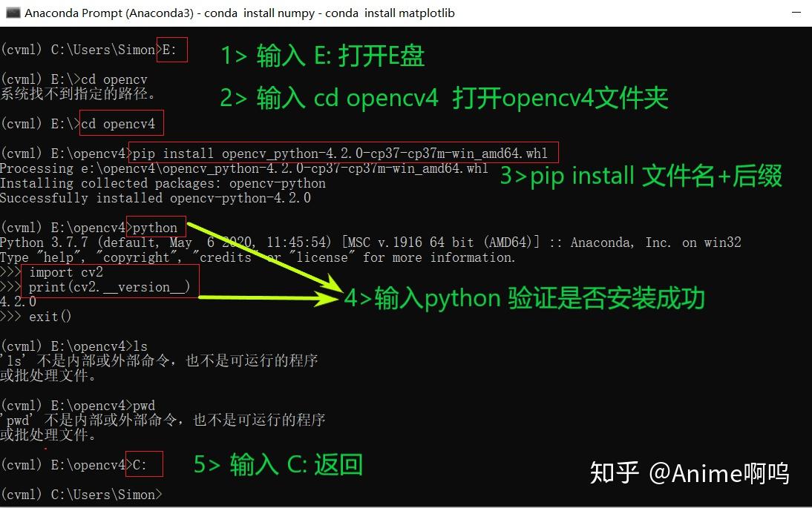The width and height of the screenshot is (812, 508).
Task: Click the green step 5 'C:' annotation
Action: pyautogui.click(x=278, y=464)
